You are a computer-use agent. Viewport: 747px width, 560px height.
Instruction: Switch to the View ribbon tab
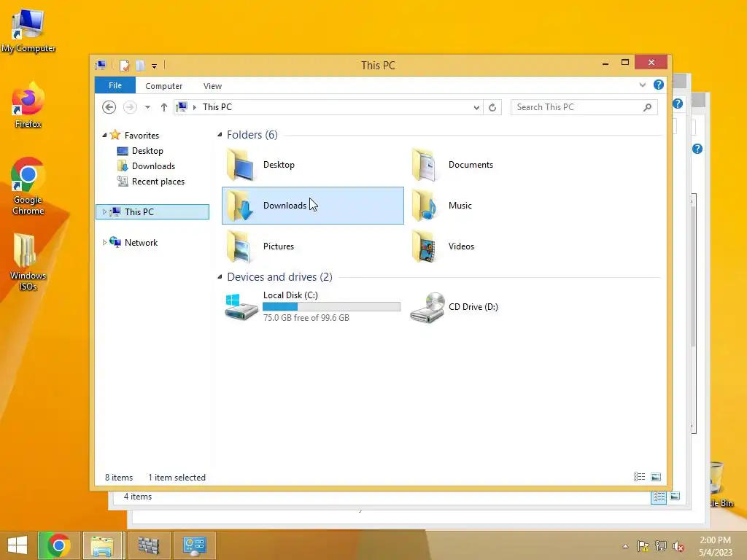click(x=212, y=86)
